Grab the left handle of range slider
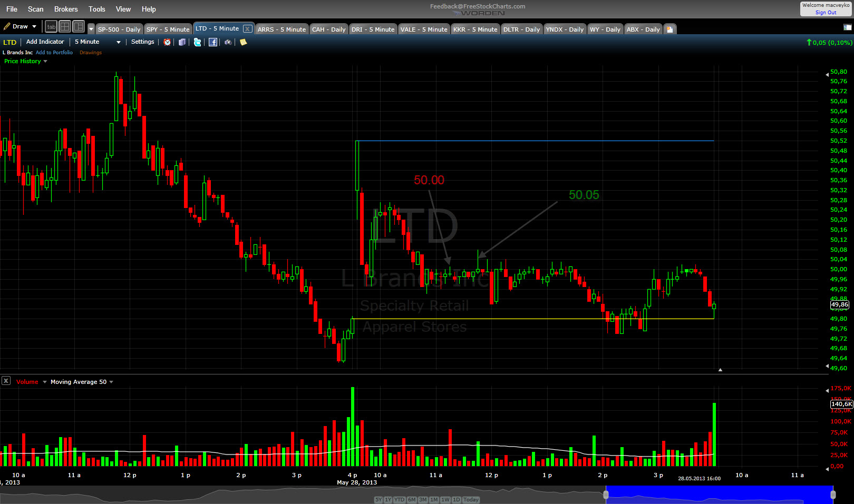Screen dimensions: 854x504 point(606,495)
